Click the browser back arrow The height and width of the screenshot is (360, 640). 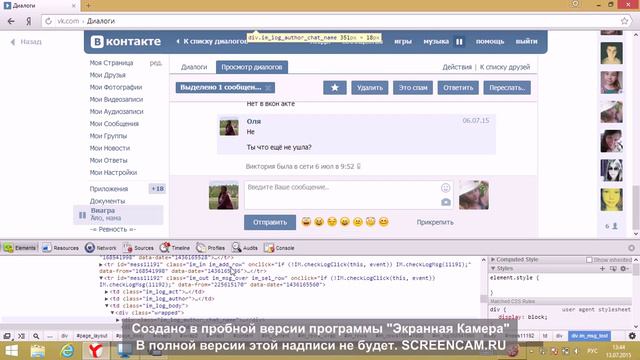(11, 21)
